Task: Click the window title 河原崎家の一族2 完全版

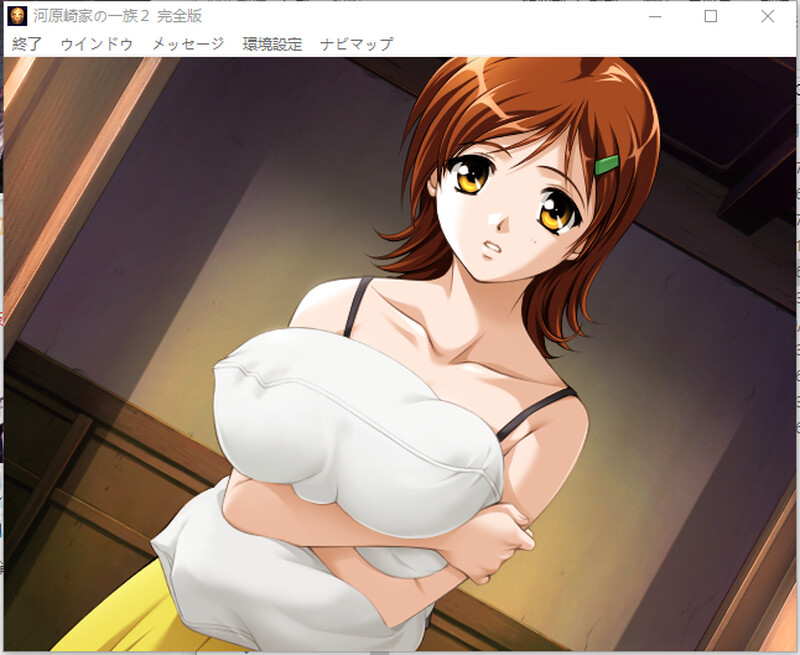Action: click(x=118, y=16)
